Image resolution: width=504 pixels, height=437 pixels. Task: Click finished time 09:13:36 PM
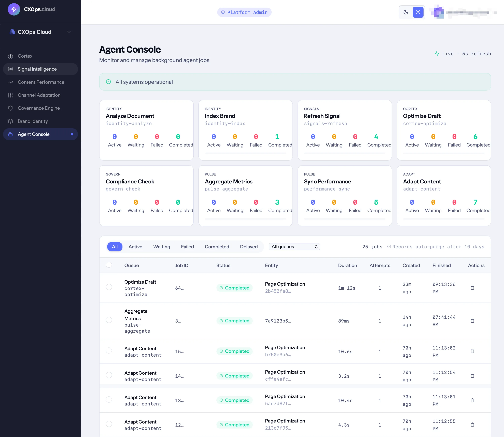click(444, 288)
